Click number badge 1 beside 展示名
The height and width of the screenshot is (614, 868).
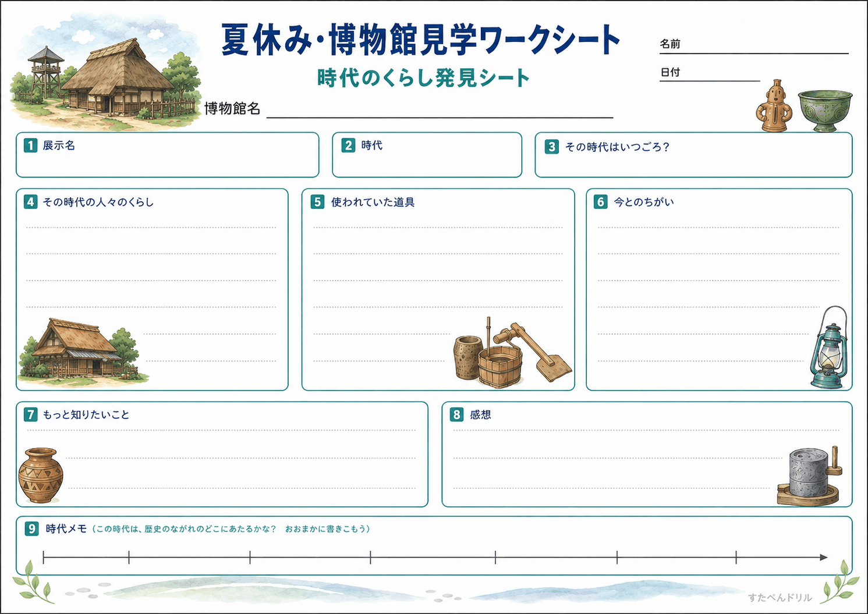coord(30,145)
